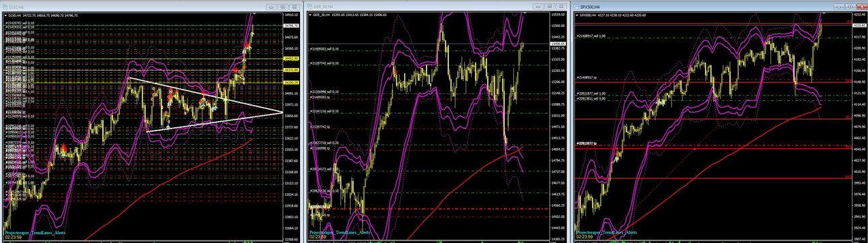Viewport: 868px width, 243px height.
Task: Click the GER_30,H4 window title icon
Action: (x=310, y=6)
